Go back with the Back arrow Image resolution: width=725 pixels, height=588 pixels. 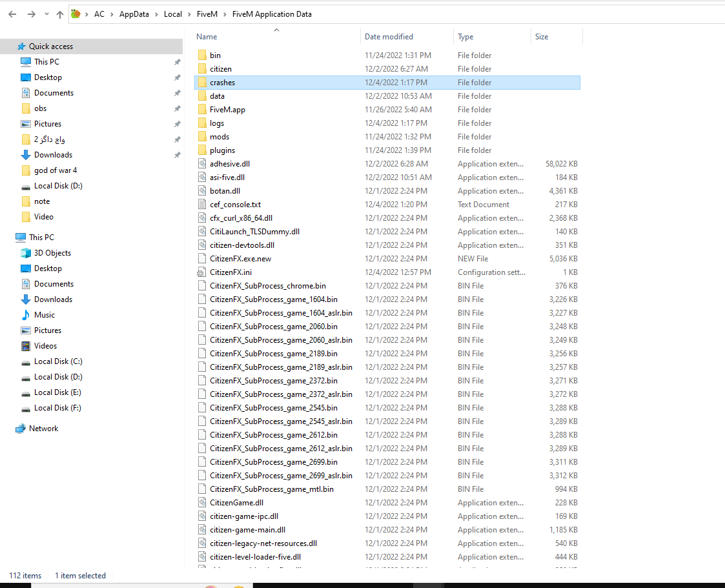click(x=12, y=14)
